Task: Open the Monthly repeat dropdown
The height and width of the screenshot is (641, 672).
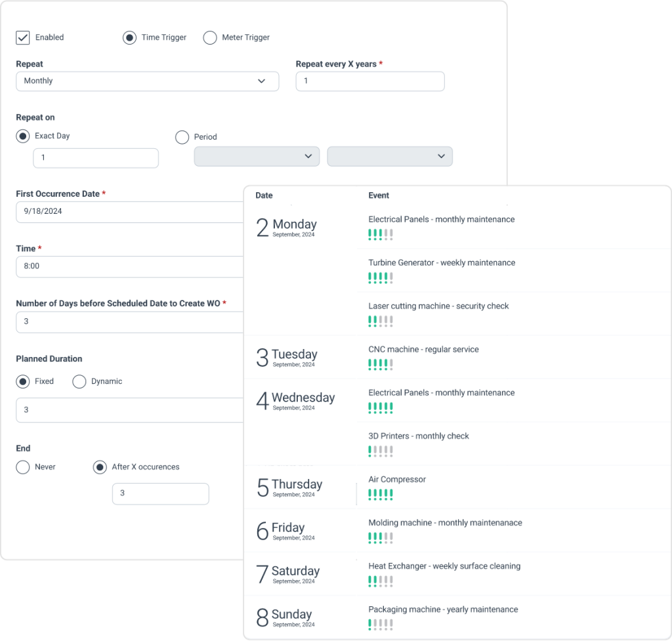Action: point(147,81)
